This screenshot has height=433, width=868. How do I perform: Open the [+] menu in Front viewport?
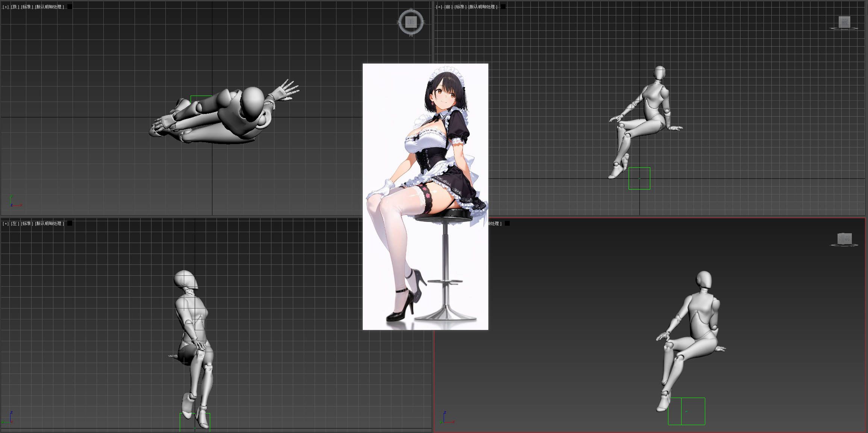(x=439, y=7)
